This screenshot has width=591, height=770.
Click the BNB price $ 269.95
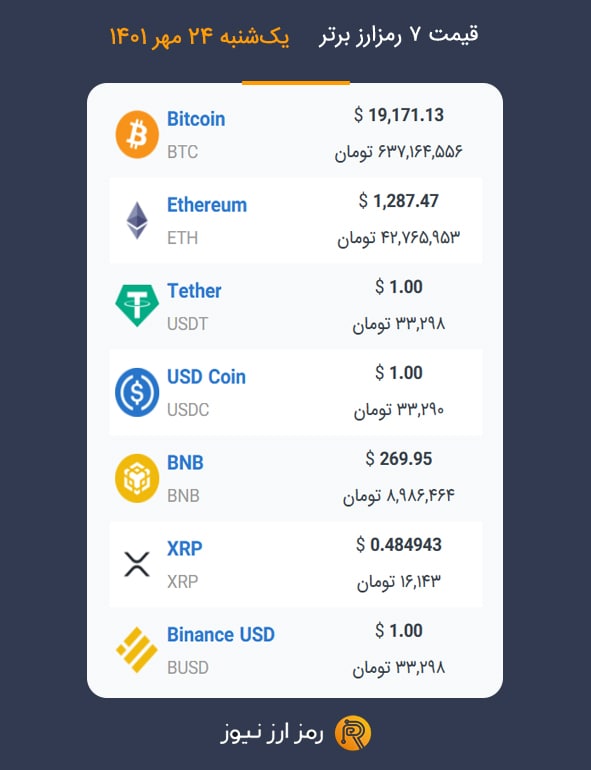(398, 459)
